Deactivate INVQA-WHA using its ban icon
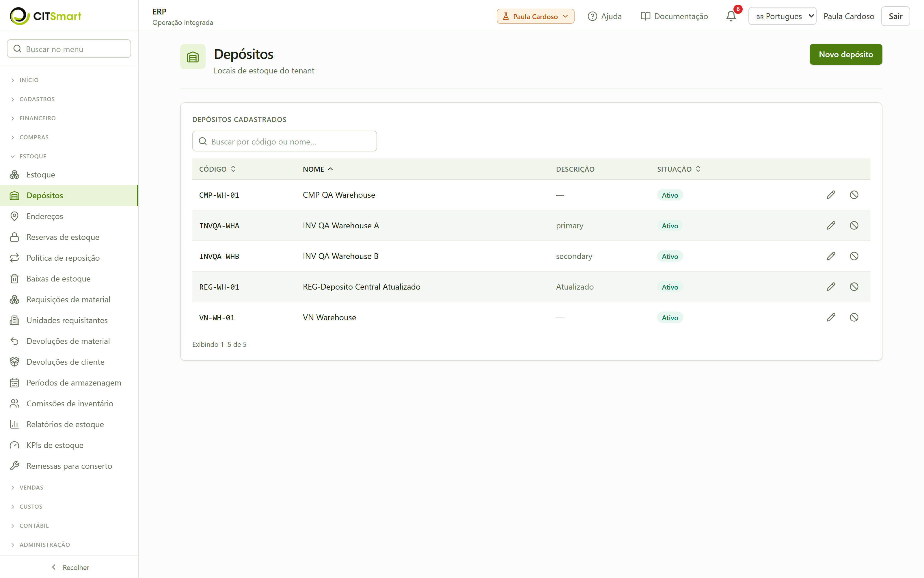Viewport: 924px width, 578px height. [x=854, y=225]
